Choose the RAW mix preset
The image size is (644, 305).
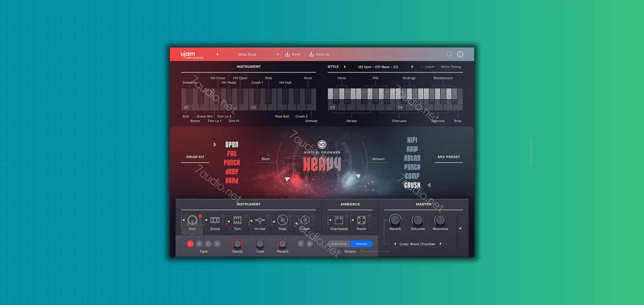pyautogui.click(x=412, y=149)
